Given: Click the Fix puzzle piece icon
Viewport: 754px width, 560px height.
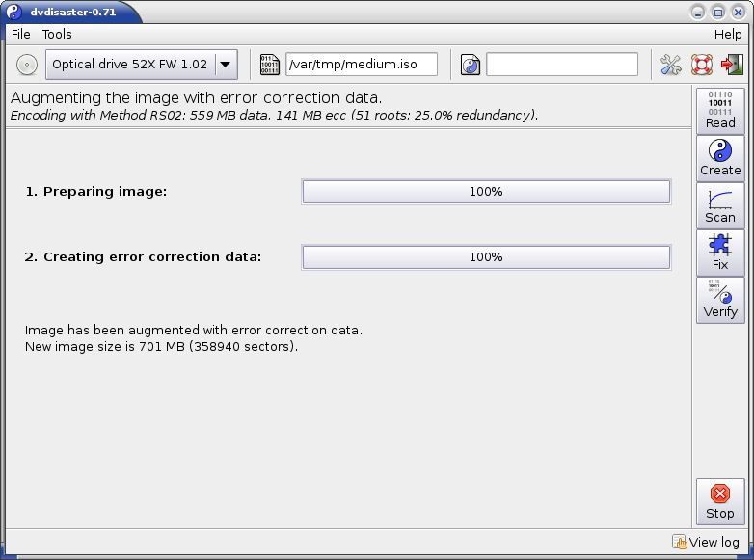Looking at the screenshot, I should tap(720, 253).
